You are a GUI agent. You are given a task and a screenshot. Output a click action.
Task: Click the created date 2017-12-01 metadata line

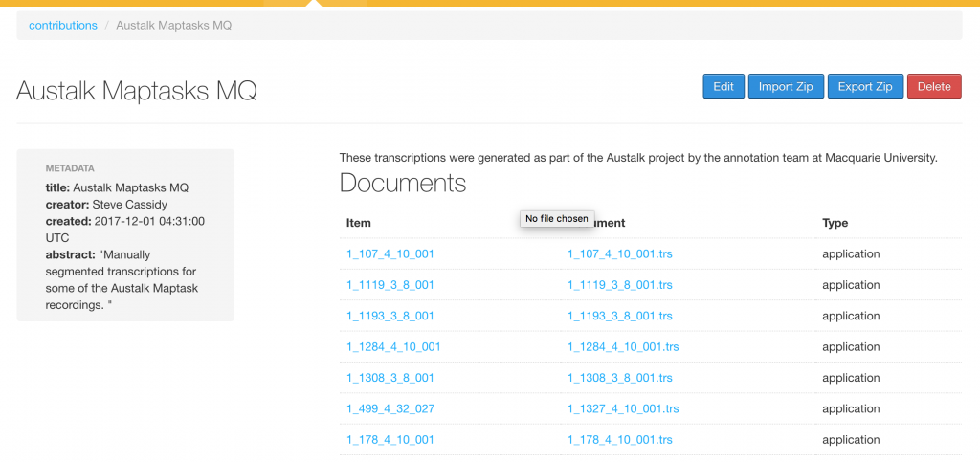click(125, 230)
